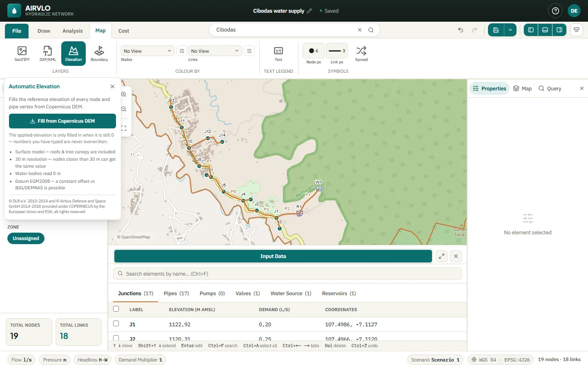Click Fill from Copernicus DEM button
The width and height of the screenshot is (588, 368).
pyautogui.click(x=62, y=121)
